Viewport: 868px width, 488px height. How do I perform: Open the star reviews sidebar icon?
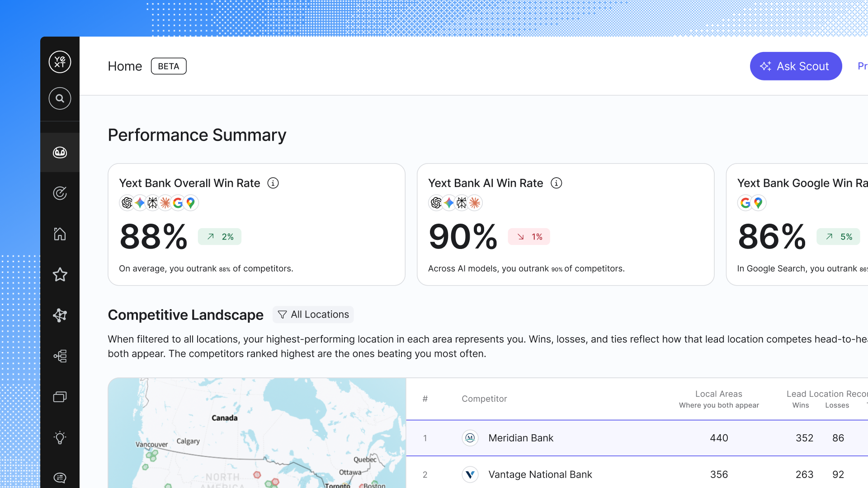[x=60, y=275]
